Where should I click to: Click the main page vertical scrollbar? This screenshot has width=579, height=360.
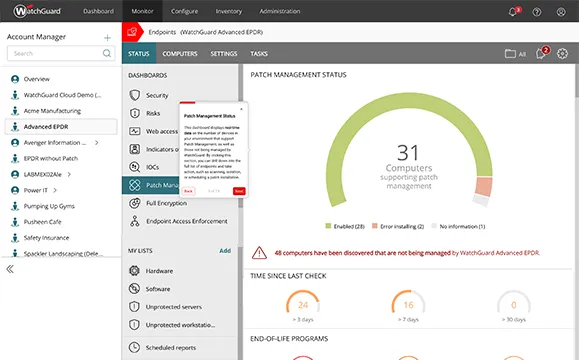tap(577, 80)
